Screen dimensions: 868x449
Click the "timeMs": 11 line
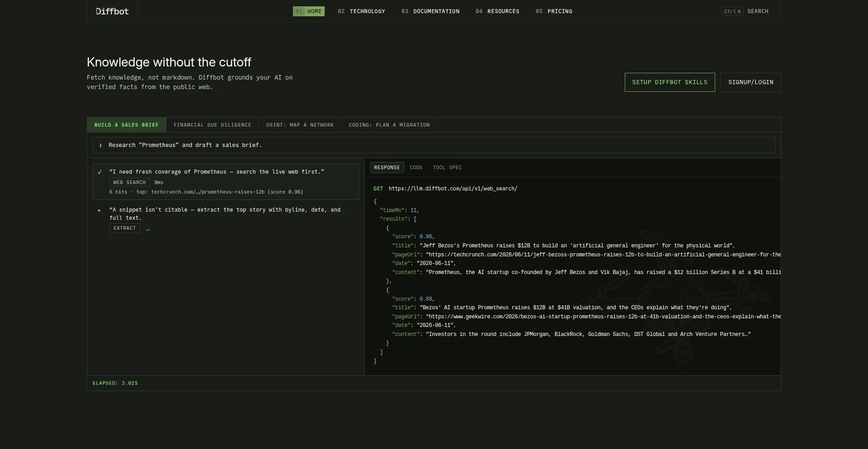[400, 210]
